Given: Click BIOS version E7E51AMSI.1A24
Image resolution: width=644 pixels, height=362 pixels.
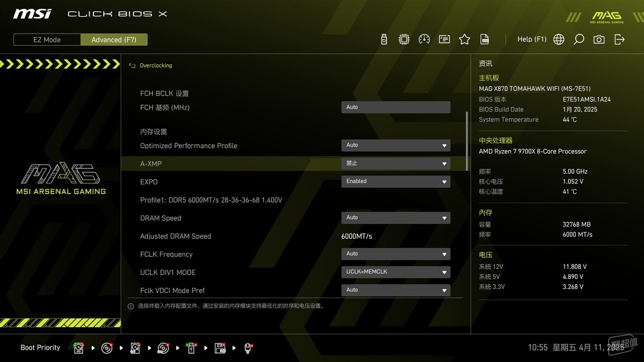Looking at the screenshot, I should coord(587,99).
